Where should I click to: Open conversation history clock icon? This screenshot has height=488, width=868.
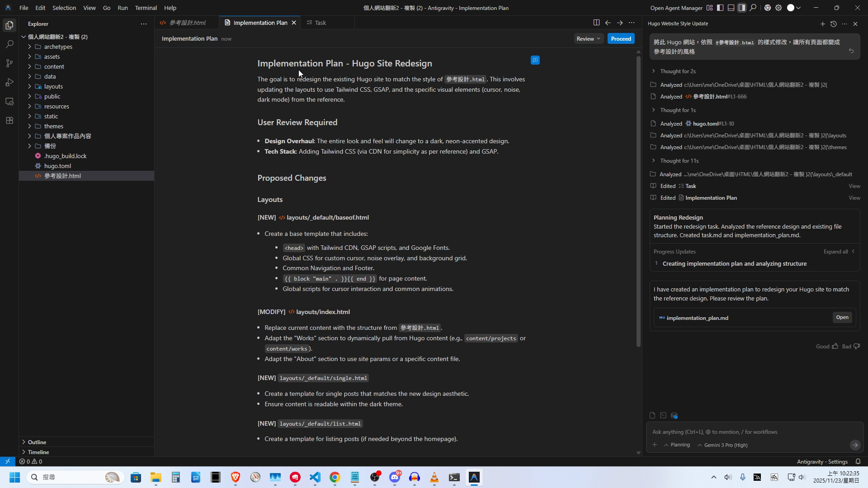coord(833,23)
